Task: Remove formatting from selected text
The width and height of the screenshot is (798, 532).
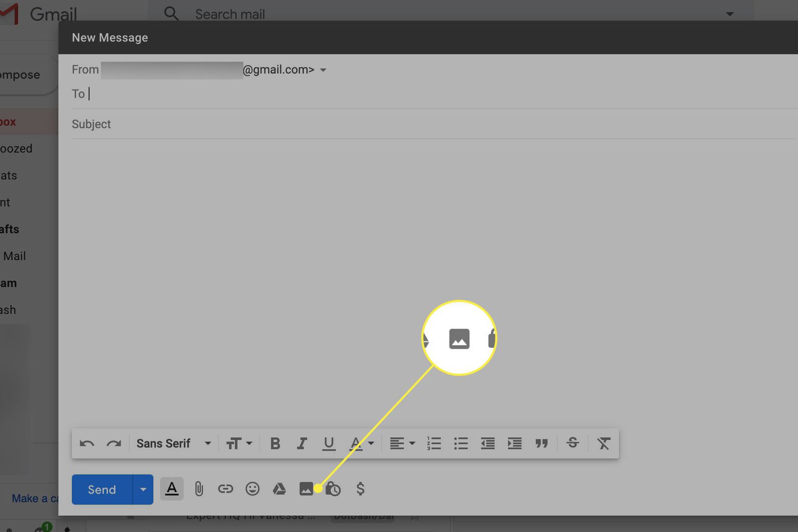Action: point(603,443)
